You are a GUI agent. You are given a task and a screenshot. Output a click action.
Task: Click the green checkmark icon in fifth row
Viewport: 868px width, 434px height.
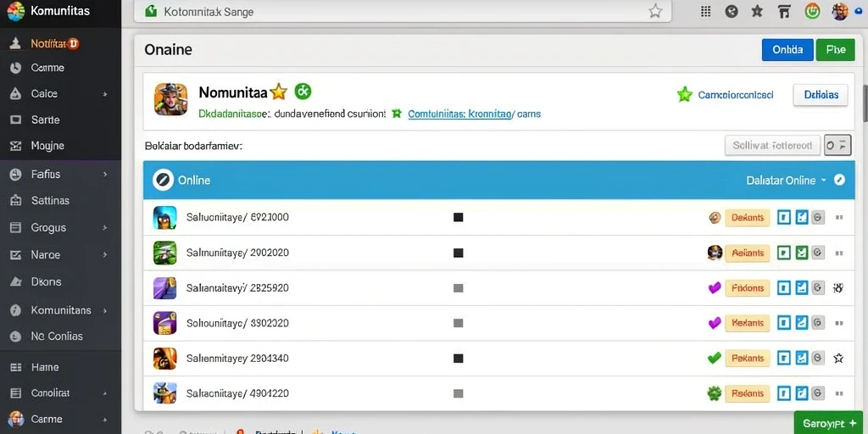point(715,359)
